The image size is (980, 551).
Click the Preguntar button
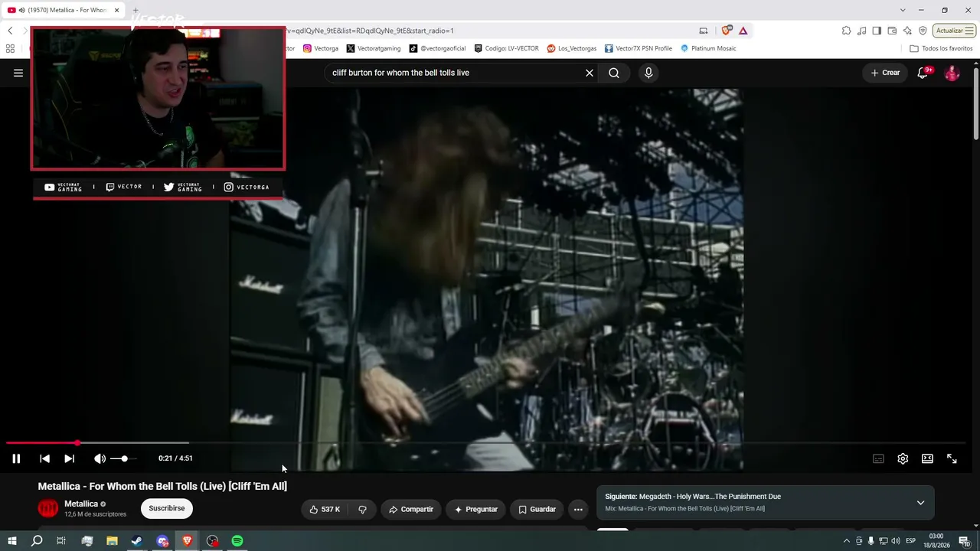(x=476, y=509)
